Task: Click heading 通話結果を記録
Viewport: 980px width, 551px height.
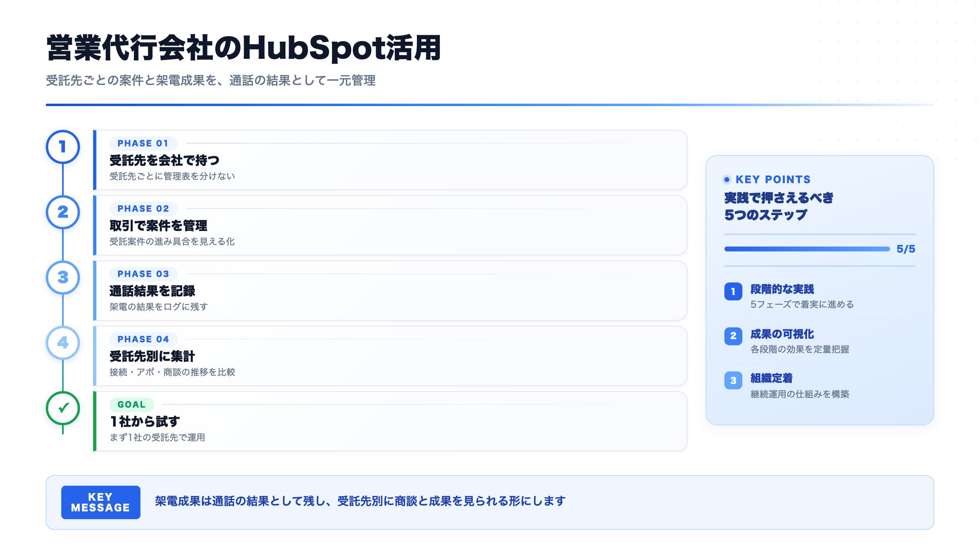Action: click(x=152, y=291)
